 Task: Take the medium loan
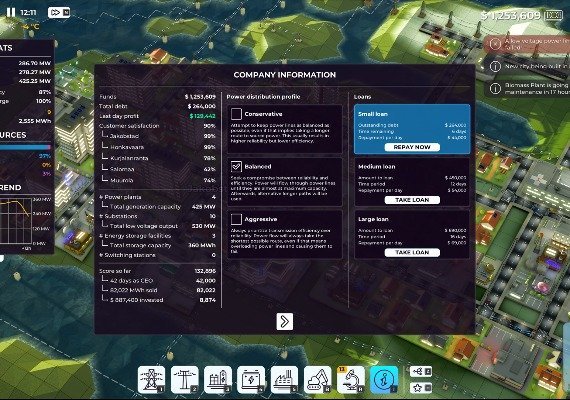point(412,200)
